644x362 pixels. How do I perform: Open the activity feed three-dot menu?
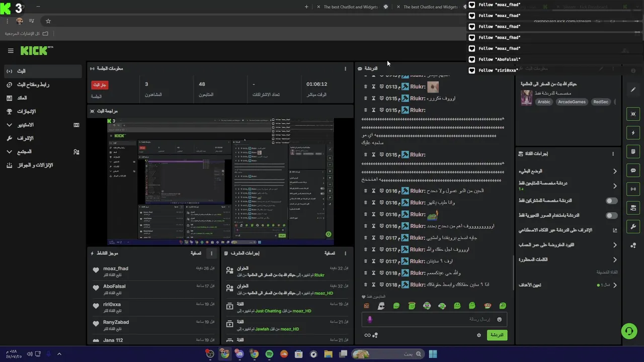pos(211,253)
